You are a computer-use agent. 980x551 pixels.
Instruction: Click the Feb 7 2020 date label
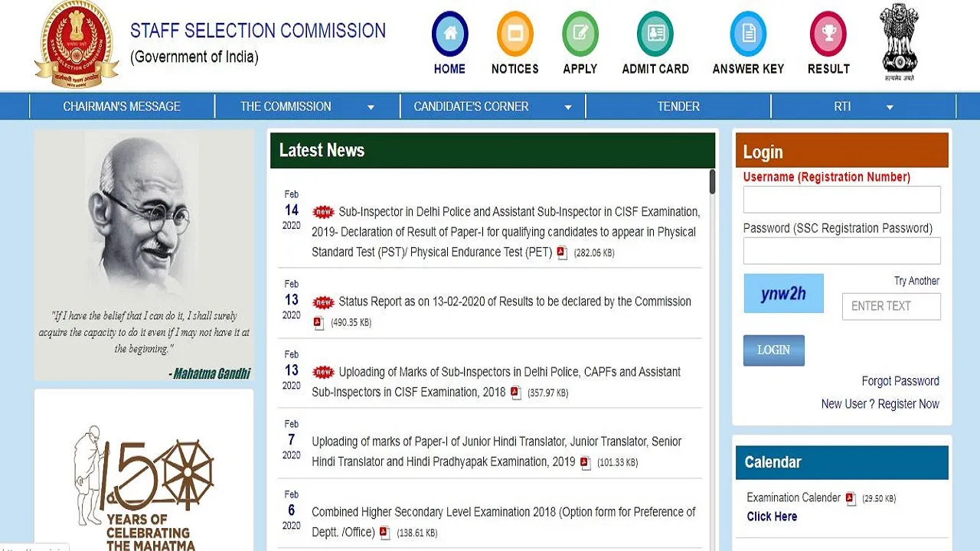tap(292, 440)
